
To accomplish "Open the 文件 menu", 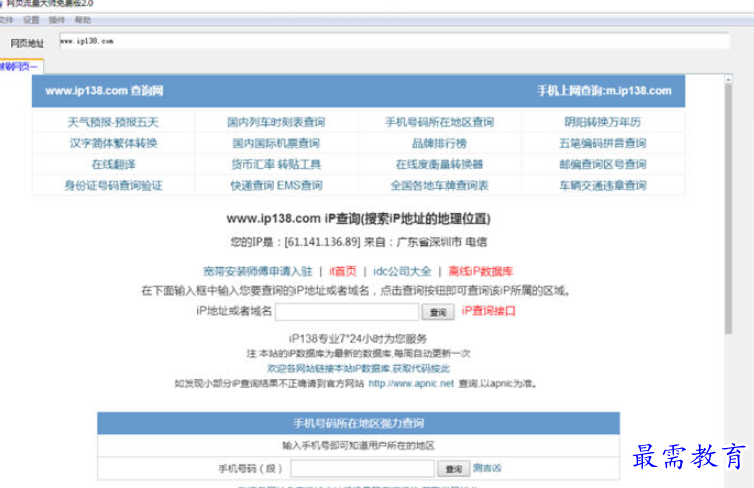I will (6, 20).
